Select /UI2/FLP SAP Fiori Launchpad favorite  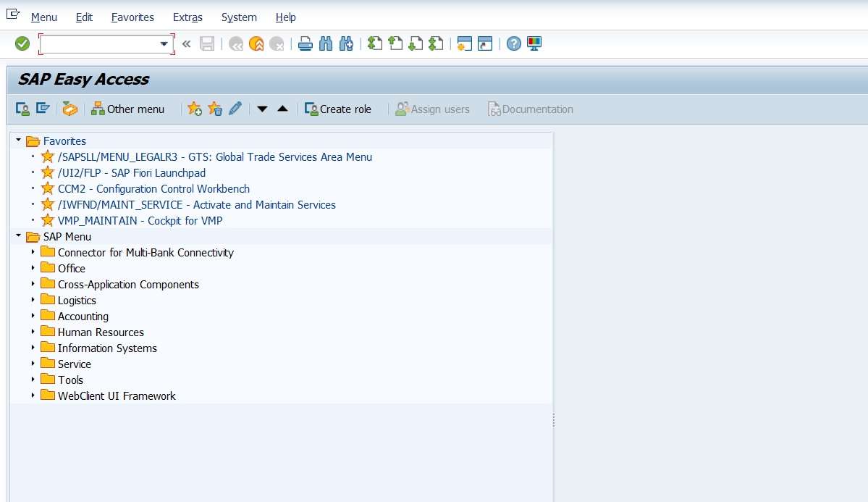tap(132, 173)
